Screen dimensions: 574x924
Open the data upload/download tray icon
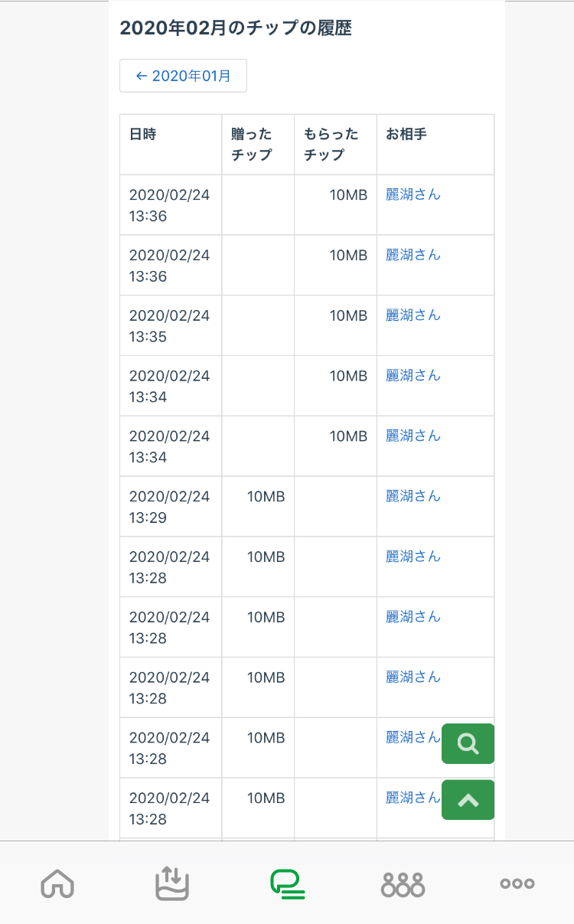click(172, 883)
